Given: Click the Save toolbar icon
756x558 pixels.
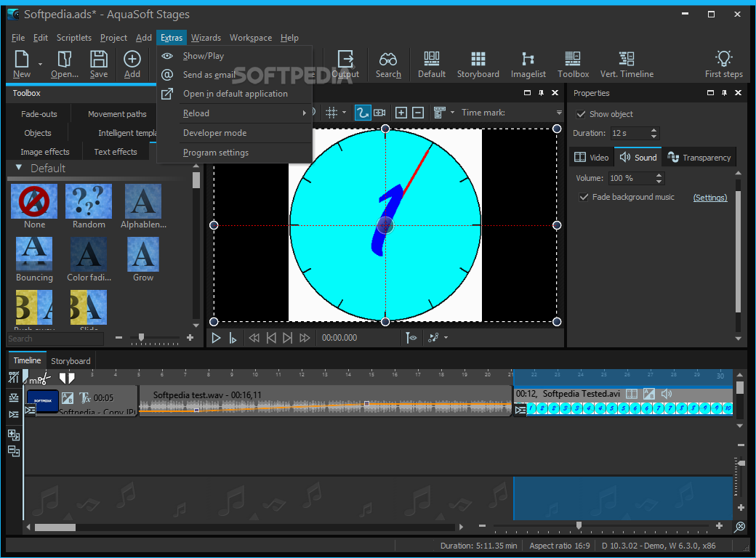Looking at the screenshot, I should (99, 60).
